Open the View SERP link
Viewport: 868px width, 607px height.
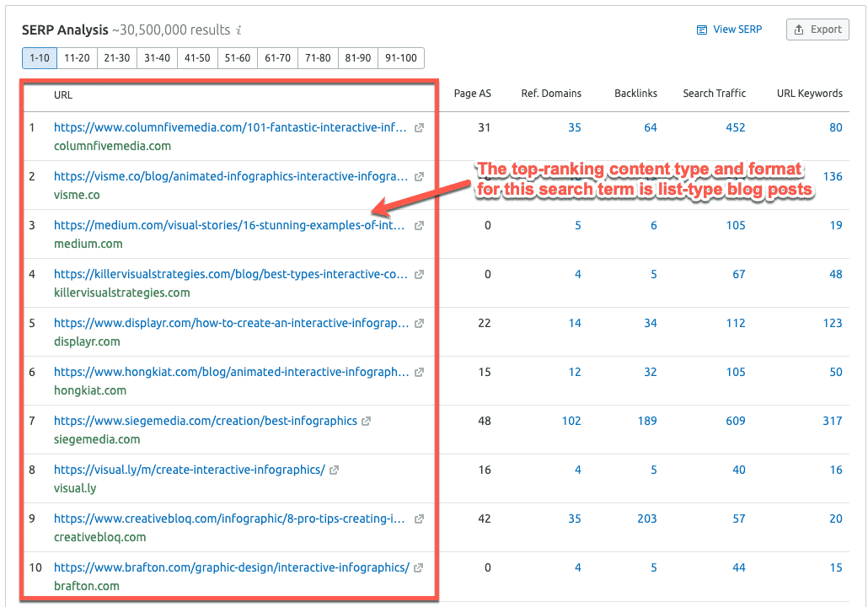729,30
